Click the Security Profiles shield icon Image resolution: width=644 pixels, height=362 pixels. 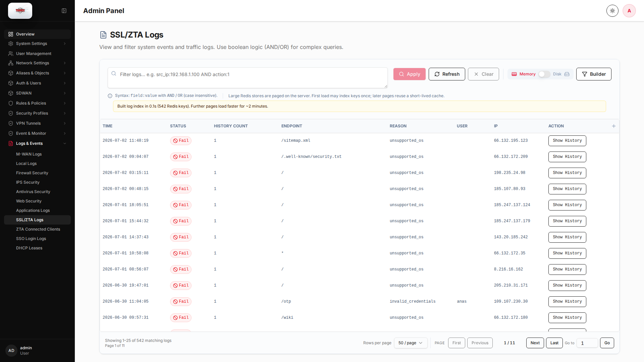click(x=11, y=113)
